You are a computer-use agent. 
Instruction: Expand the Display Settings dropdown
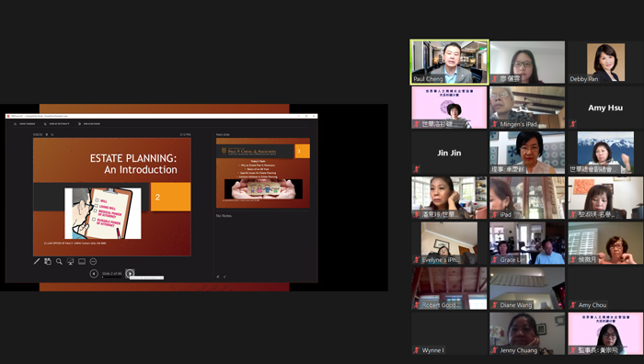[57, 123]
